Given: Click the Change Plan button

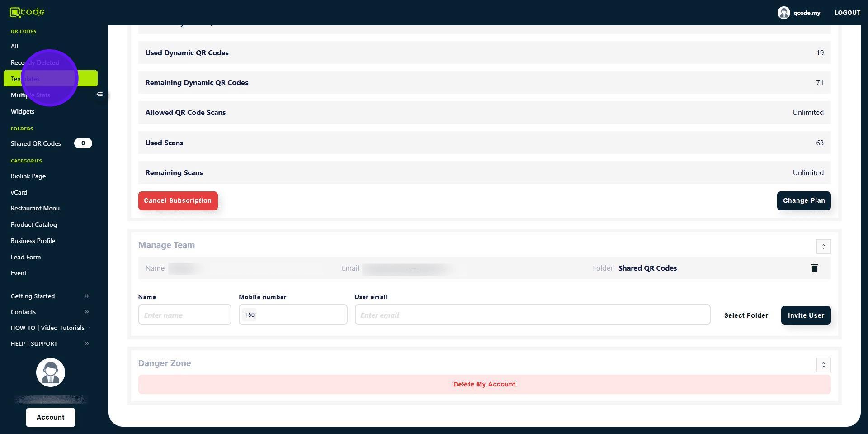Looking at the screenshot, I should 803,201.
